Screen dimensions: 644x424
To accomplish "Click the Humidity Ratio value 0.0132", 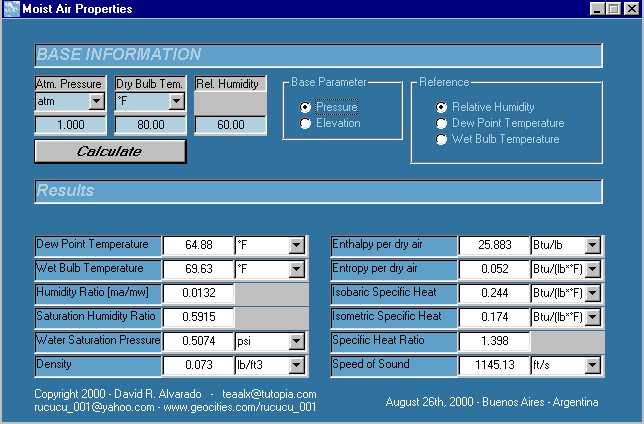I will point(198,293).
